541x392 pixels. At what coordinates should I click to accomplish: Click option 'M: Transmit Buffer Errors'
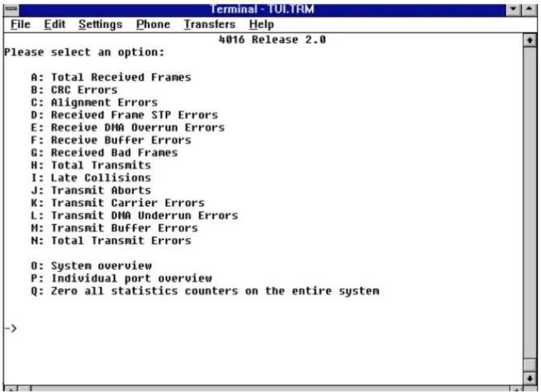(114, 228)
